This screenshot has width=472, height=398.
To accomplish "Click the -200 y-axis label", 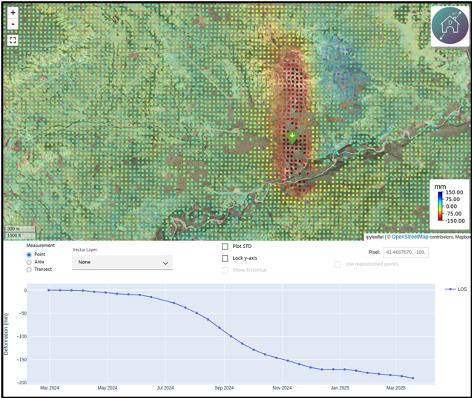I will [x=22, y=383].
